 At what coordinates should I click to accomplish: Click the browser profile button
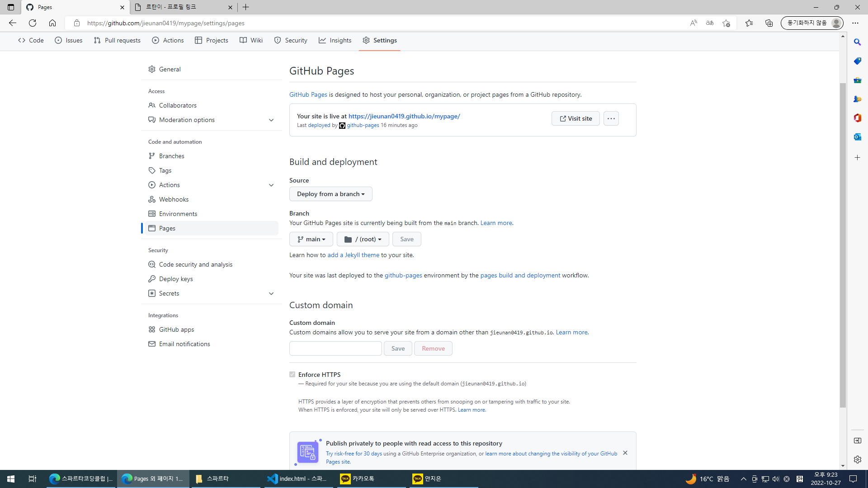point(812,23)
